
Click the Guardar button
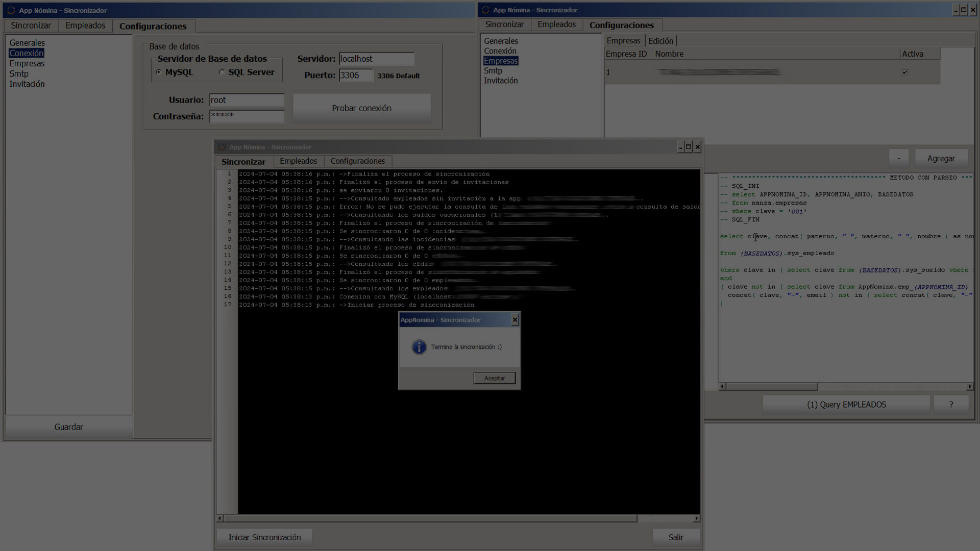(68, 427)
